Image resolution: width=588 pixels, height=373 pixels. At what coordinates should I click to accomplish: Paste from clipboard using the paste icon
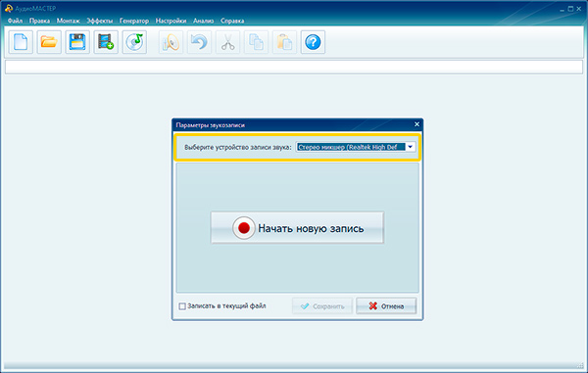point(284,42)
